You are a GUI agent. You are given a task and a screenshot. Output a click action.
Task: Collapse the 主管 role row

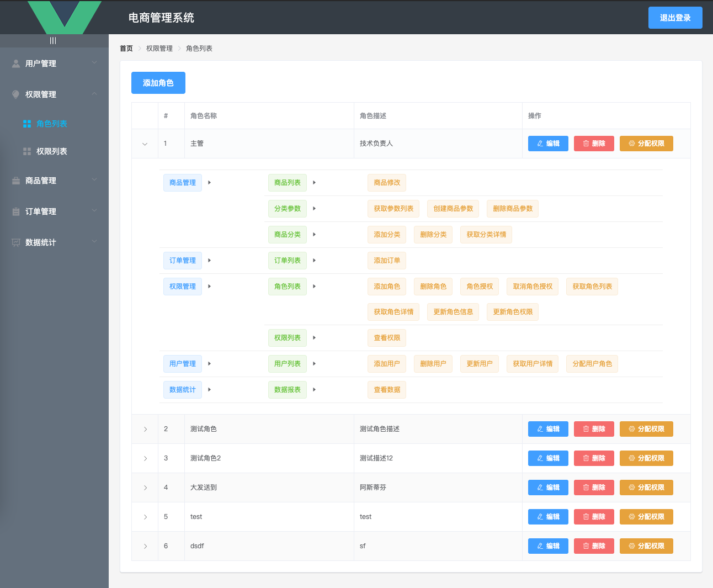(145, 144)
